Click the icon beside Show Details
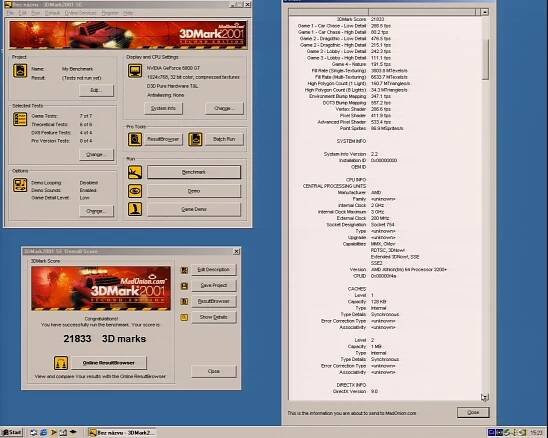Image resolution: width=548 pixels, height=438 pixels. point(184,317)
